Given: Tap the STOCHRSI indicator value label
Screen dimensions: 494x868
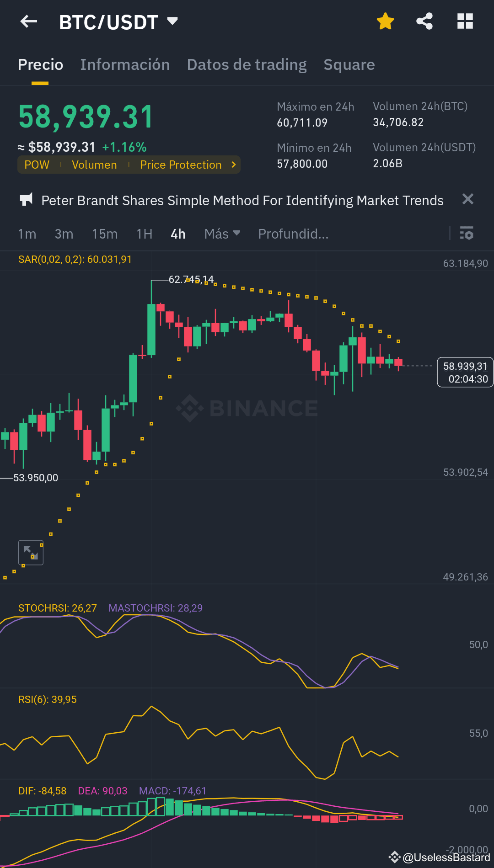Looking at the screenshot, I should [58, 608].
